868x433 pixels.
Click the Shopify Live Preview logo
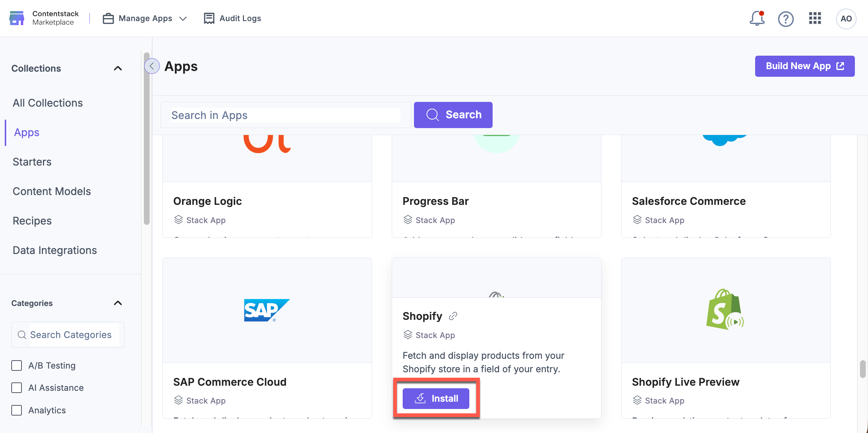coord(725,310)
